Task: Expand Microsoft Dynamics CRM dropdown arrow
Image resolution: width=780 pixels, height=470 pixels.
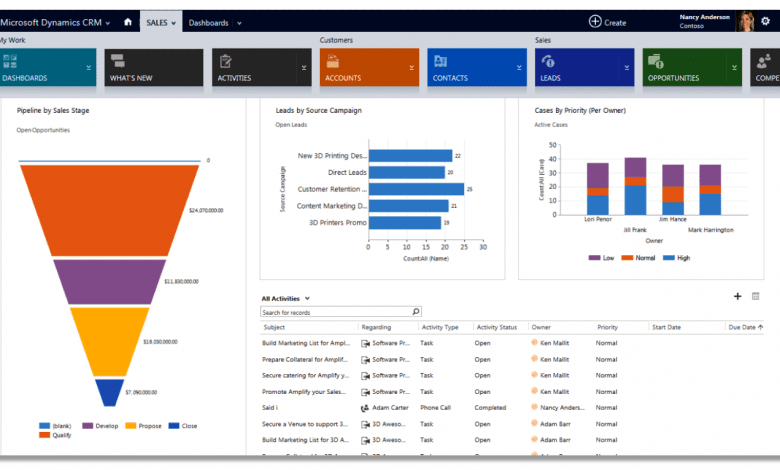Action: [x=107, y=23]
